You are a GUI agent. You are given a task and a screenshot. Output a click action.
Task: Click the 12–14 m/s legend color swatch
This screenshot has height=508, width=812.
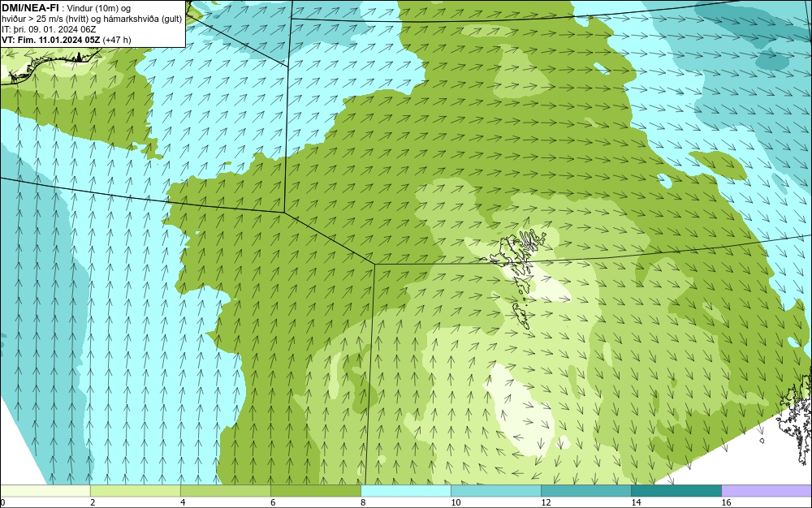(585, 490)
